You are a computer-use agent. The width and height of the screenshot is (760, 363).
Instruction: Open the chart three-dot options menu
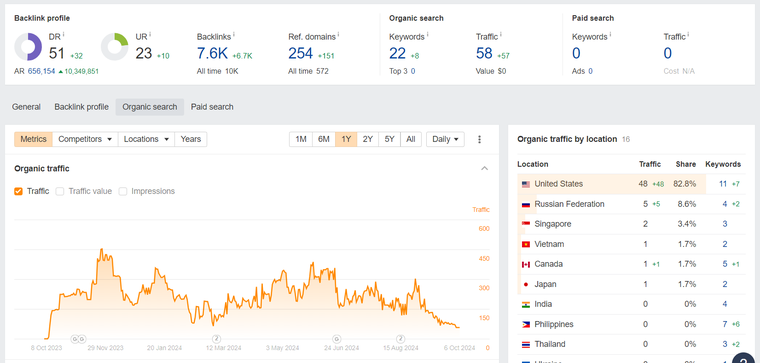pos(479,139)
